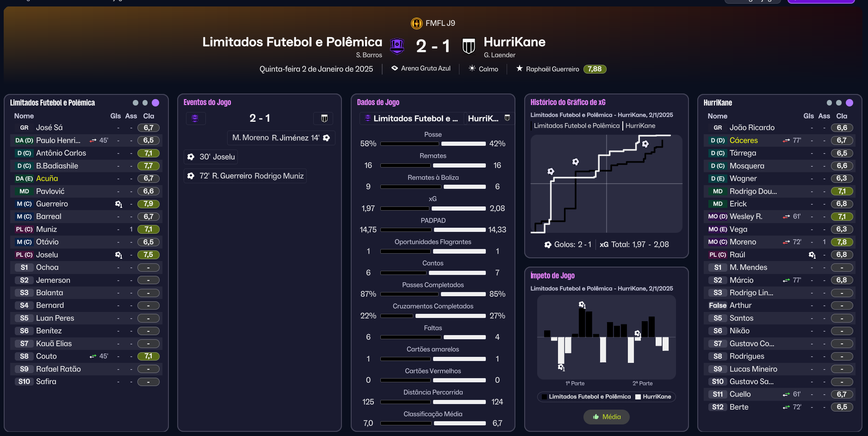The height and width of the screenshot is (436, 868).
Task: Open player Joselu from the Limitados lineup
Action: click(x=47, y=255)
